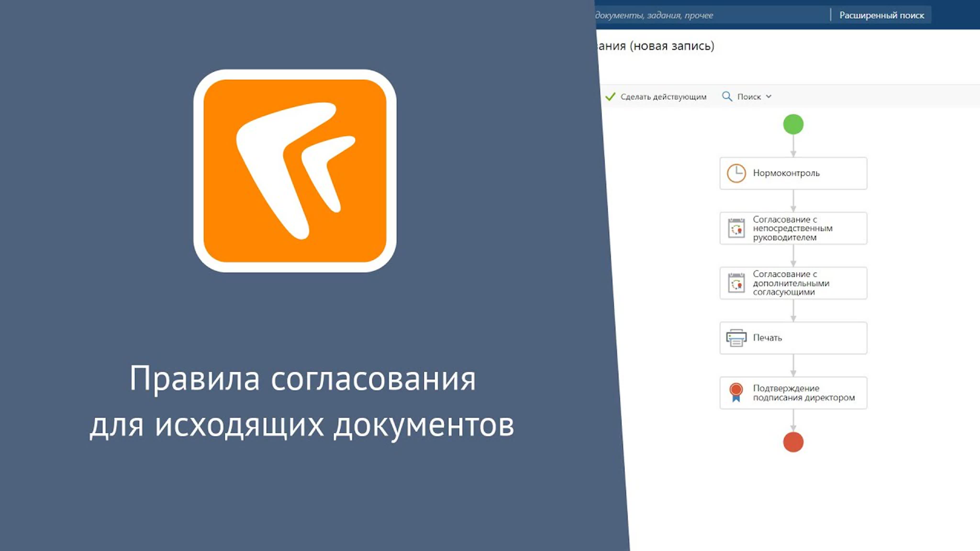Click icon of Согласование с непосредственным руководителем

[x=736, y=228]
